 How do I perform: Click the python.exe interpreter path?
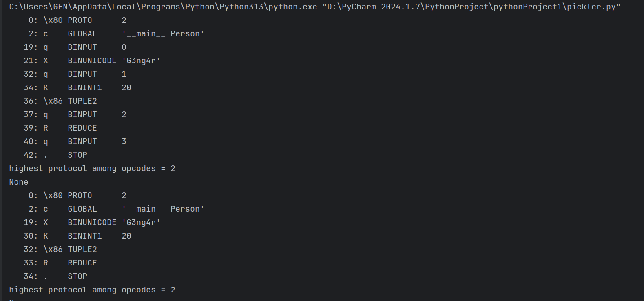(163, 7)
